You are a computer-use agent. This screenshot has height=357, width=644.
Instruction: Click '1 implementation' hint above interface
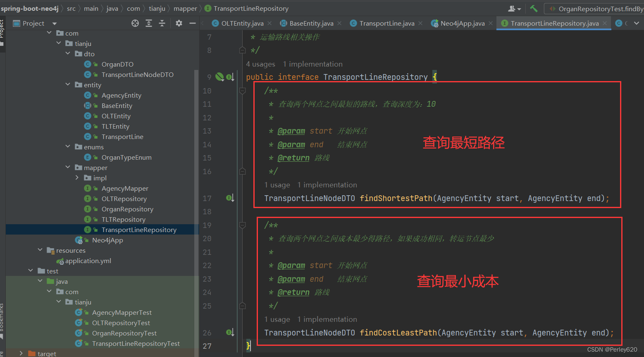pos(313,64)
